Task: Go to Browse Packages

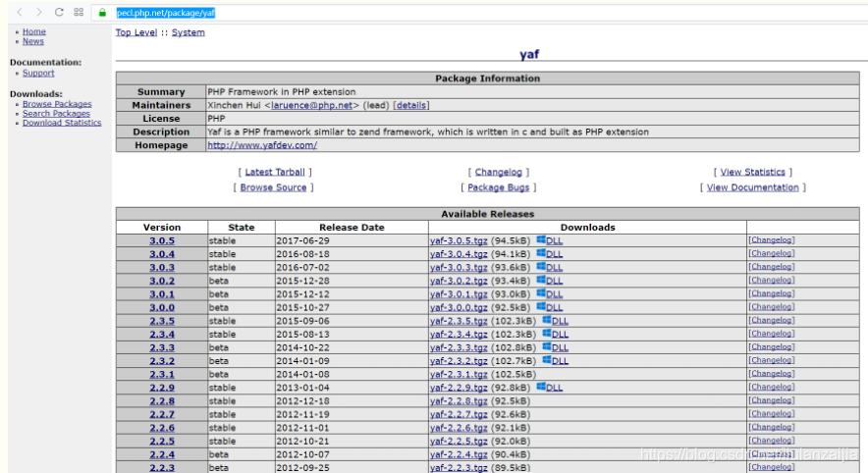Action: point(57,104)
